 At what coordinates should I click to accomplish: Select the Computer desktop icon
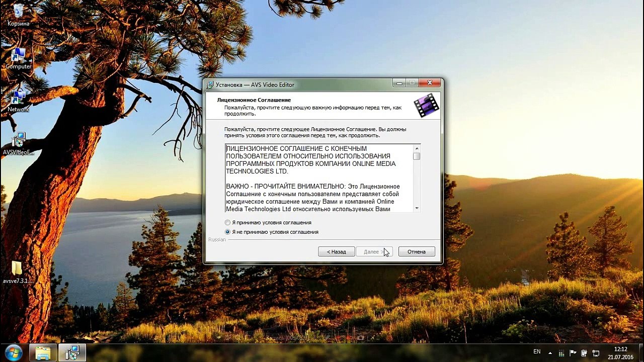pos(18,58)
